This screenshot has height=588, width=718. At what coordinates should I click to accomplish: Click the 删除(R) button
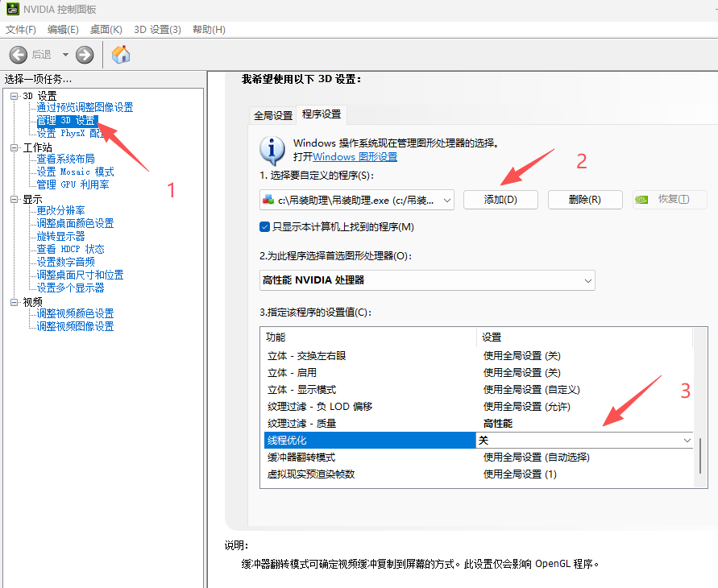click(x=585, y=200)
